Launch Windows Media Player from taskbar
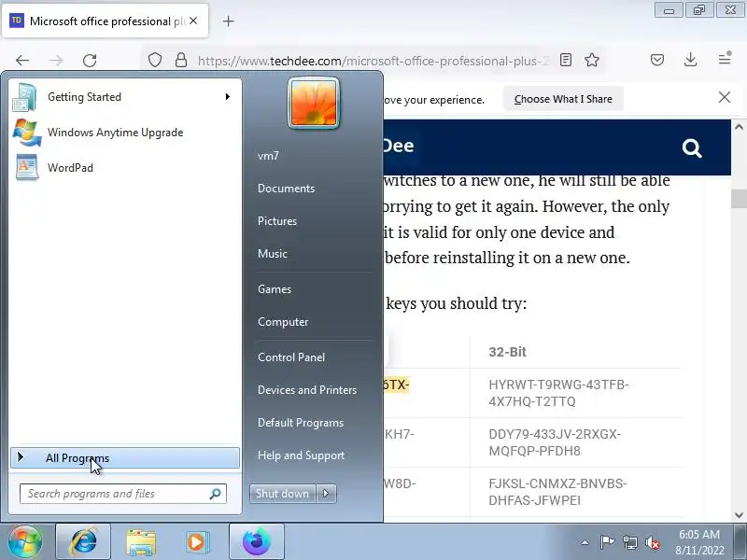The width and height of the screenshot is (747, 560). (x=196, y=541)
